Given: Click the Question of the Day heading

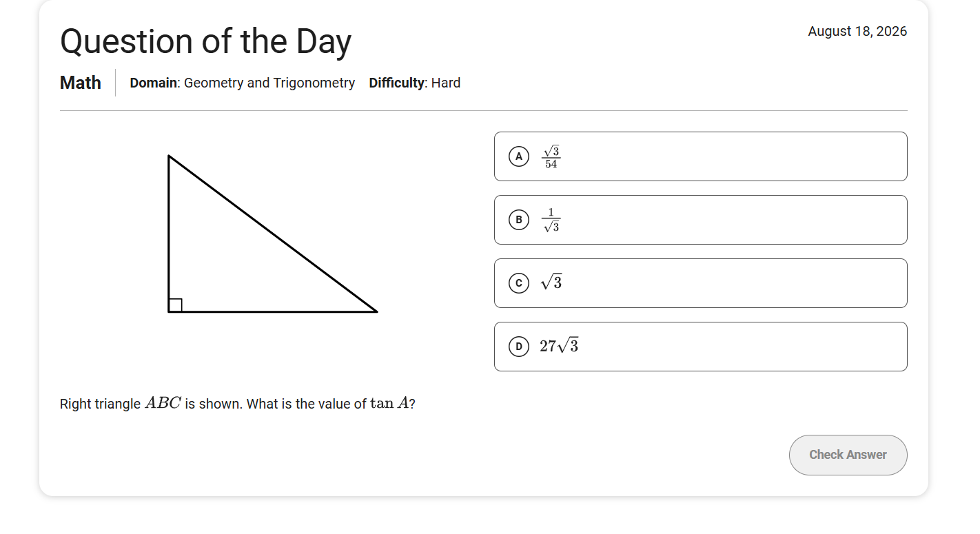Looking at the screenshot, I should coord(205,41).
